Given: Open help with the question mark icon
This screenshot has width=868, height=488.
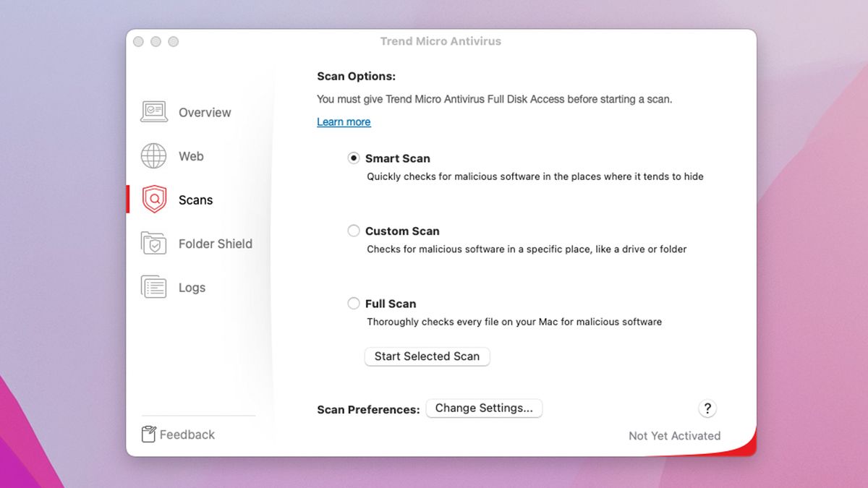Looking at the screenshot, I should (707, 408).
